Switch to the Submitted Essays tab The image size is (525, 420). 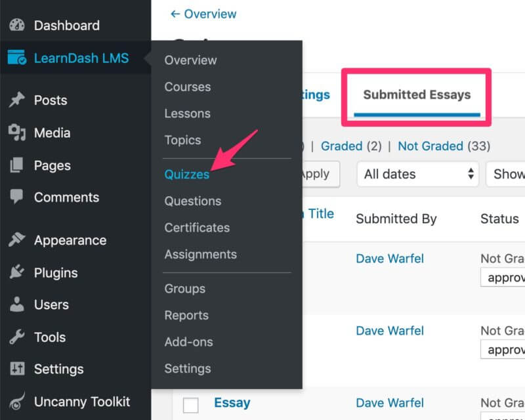(x=417, y=94)
